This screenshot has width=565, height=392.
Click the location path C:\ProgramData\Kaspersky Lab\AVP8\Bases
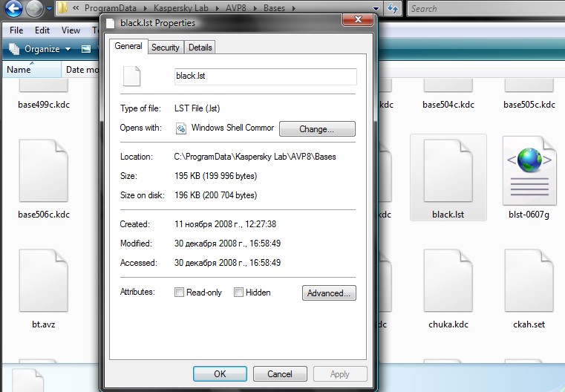(255, 157)
